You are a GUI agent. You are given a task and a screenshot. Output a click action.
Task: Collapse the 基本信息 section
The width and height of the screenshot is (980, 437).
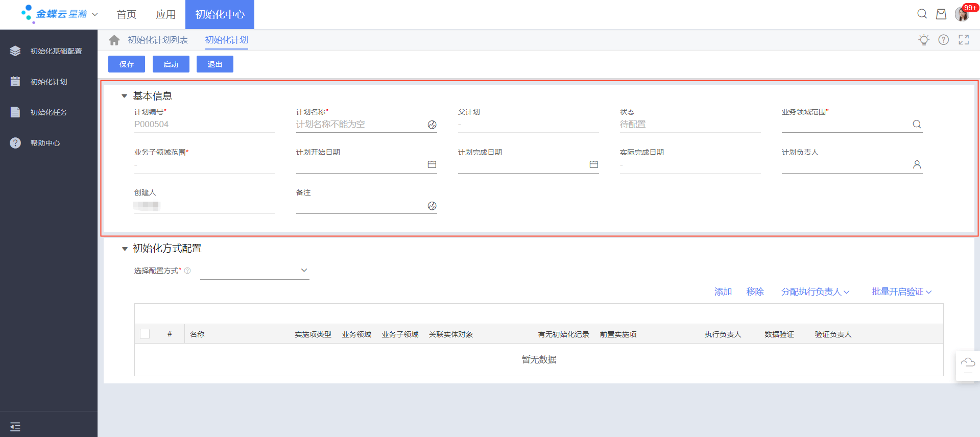(x=124, y=96)
